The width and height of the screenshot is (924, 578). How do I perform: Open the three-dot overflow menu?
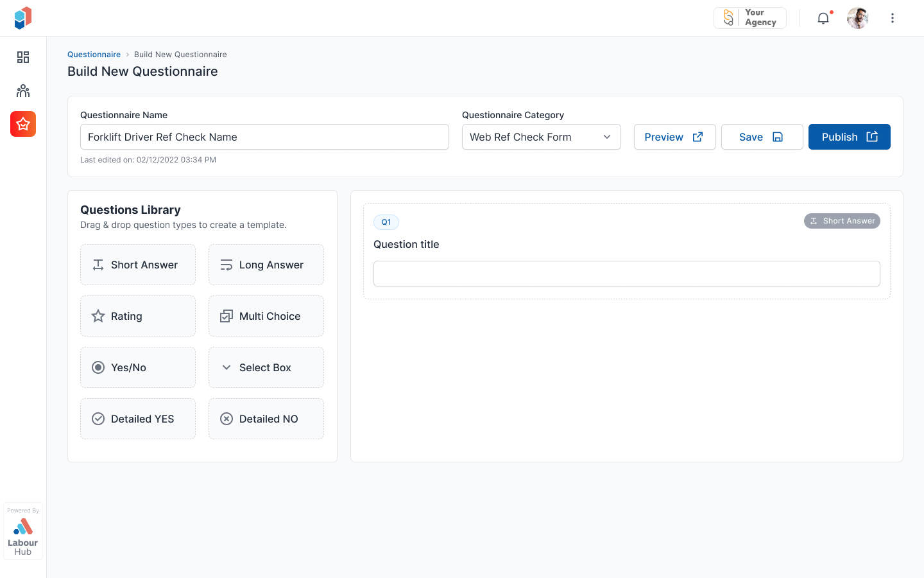pyautogui.click(x=893, y=18)
